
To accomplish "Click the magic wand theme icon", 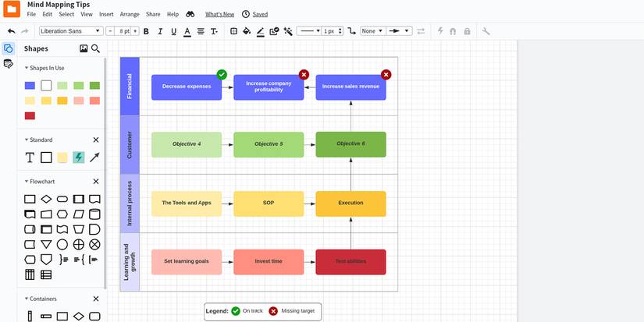I will point(288,31).
